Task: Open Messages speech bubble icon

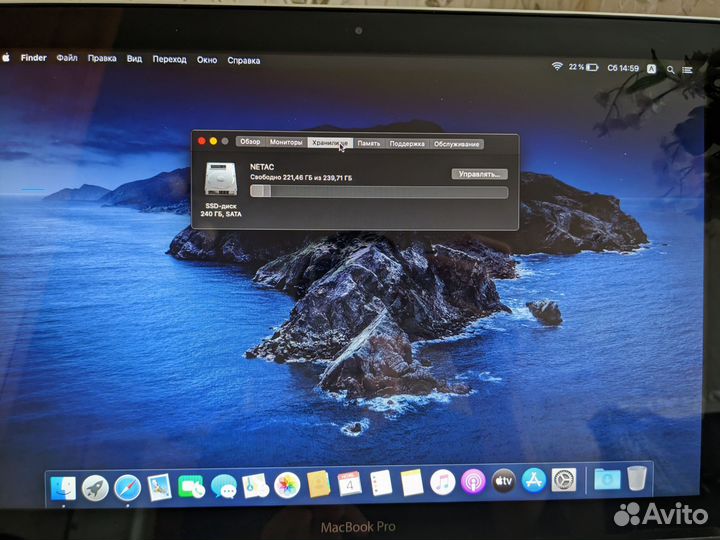Action: [x=224, y=486]
